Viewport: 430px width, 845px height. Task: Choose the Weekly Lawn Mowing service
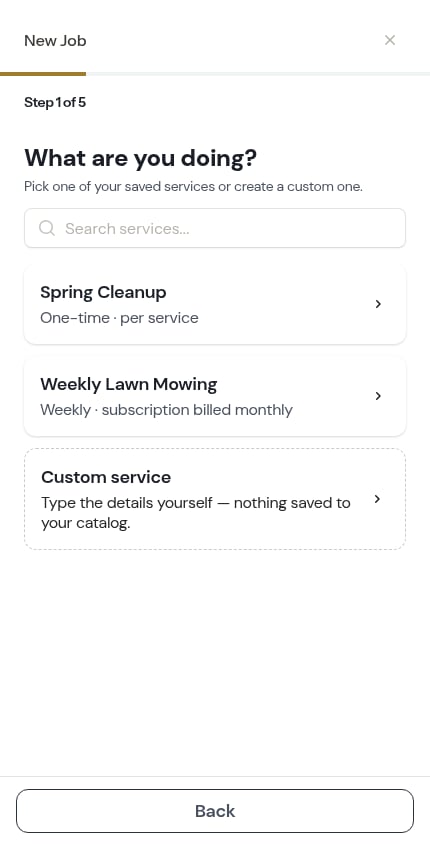click(214, 397)
